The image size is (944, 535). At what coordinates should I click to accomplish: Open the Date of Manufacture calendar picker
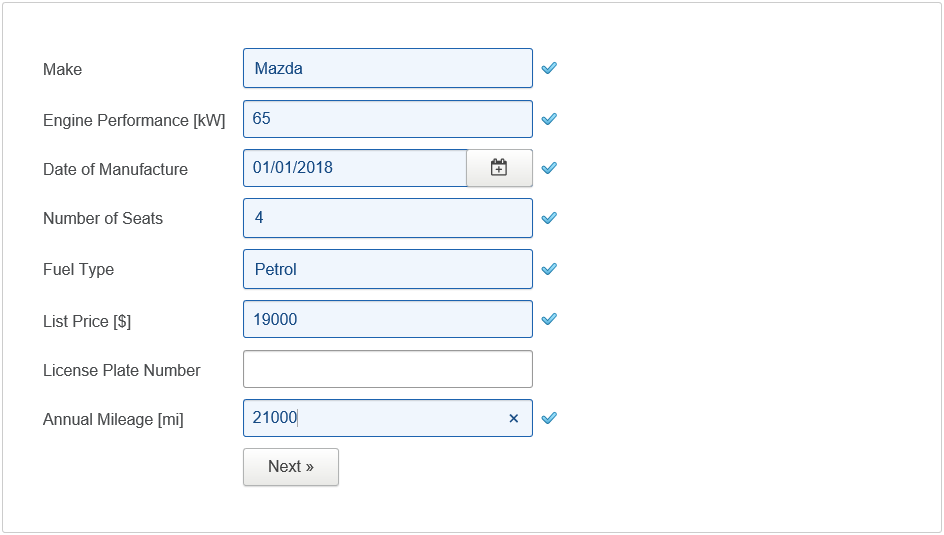coord(499,168)
